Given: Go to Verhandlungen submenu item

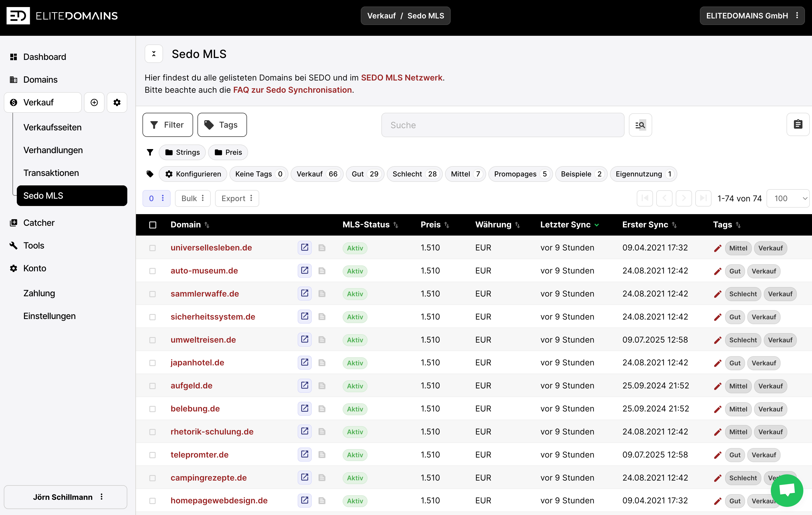Looking at the screenshot, I should pyautogui.click(x=53, y=150).
